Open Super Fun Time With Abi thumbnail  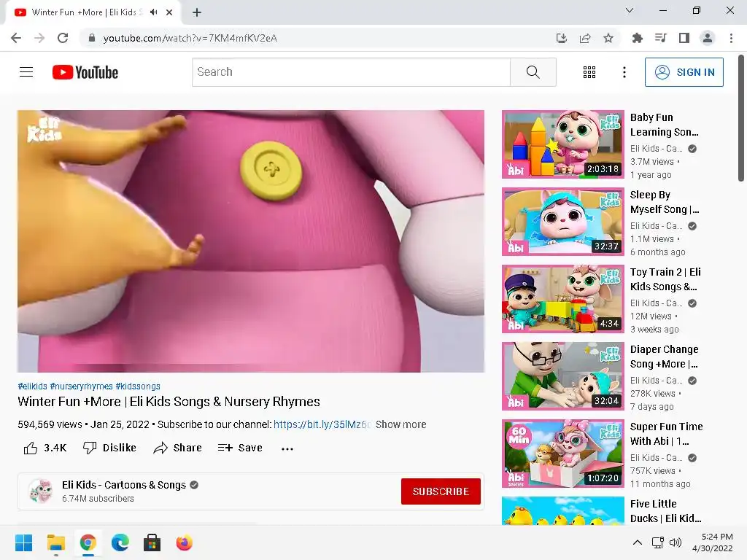point(563,454)
